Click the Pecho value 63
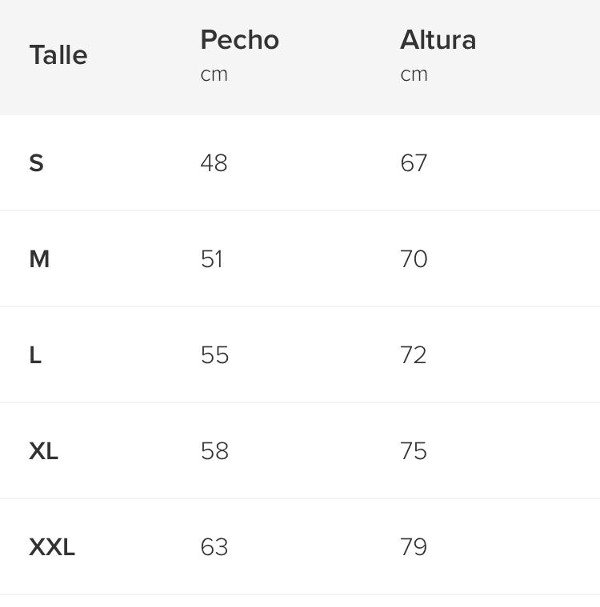The image size is (600, 607). click(x=214, y=547)
